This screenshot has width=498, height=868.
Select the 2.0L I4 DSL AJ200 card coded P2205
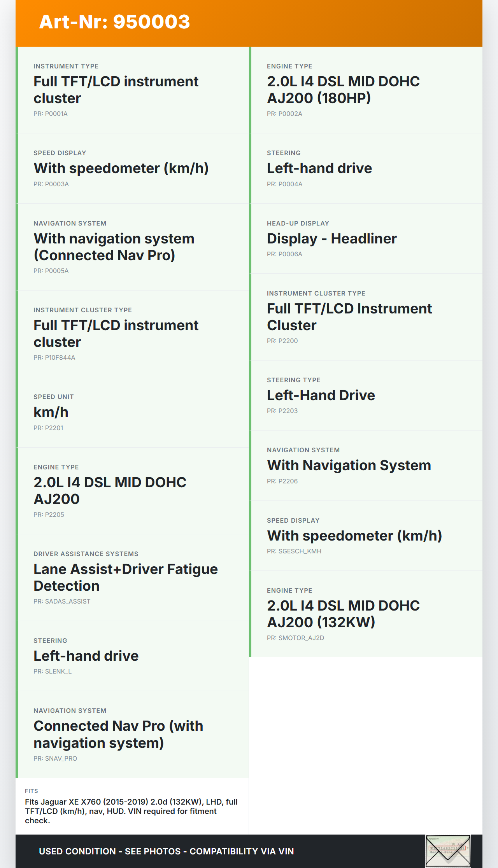[x=132, y=491]
